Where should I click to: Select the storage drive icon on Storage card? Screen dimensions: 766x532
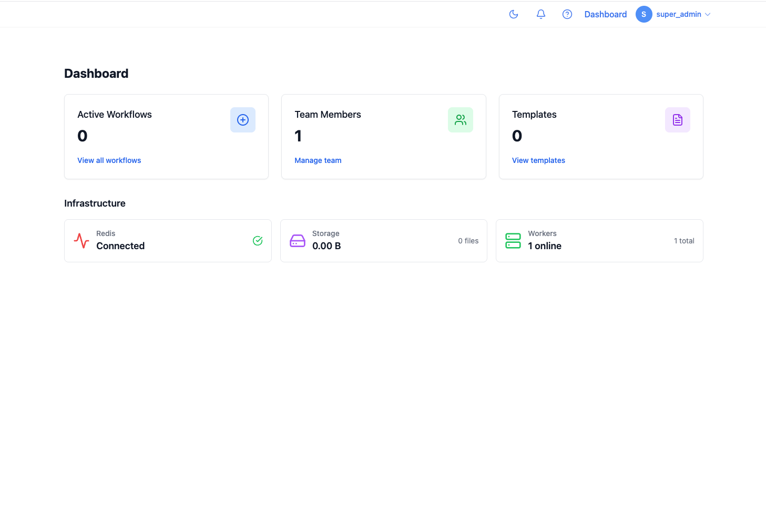tap(298, 240)
